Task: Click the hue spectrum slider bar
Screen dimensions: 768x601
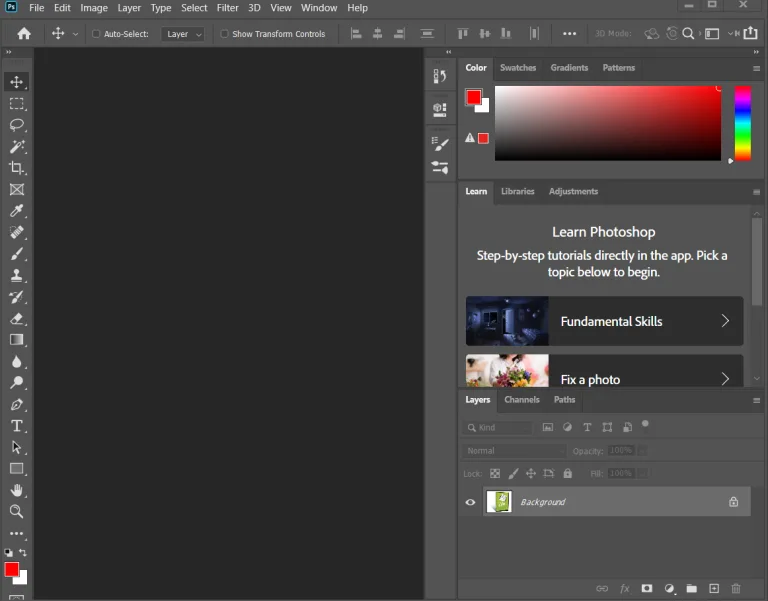Action: [x=743, y=123]
